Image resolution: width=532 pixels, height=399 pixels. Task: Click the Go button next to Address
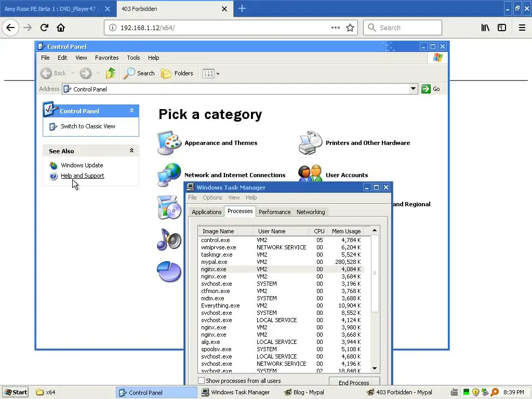coord(431,89)
